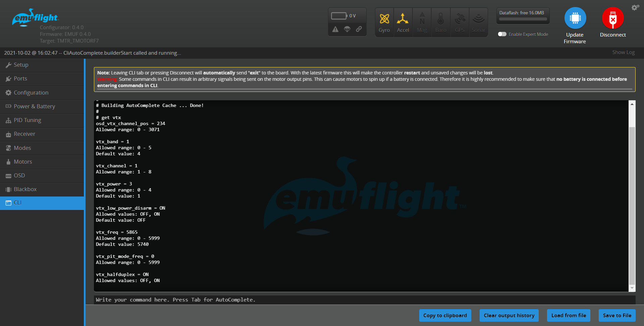Open the Configuration tab

point(42,93)
